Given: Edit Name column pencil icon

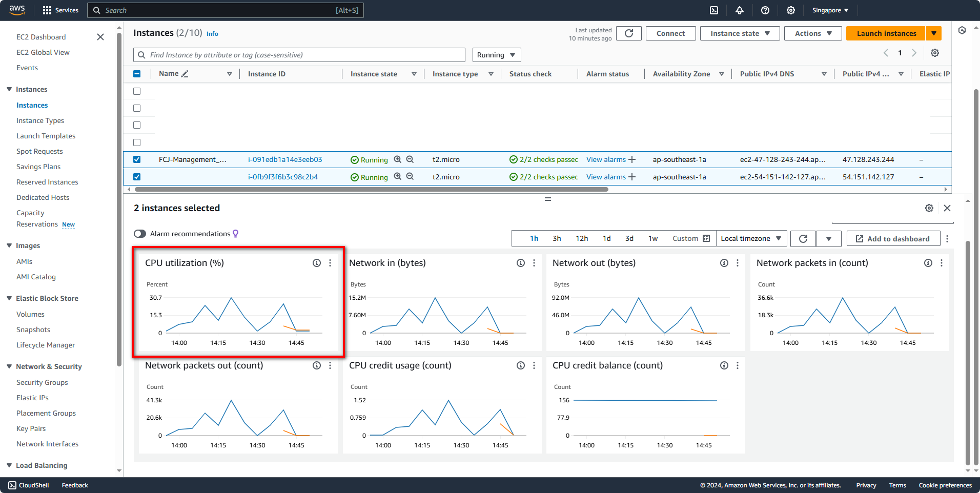Looking at the screenshot, I should point(185,74).
